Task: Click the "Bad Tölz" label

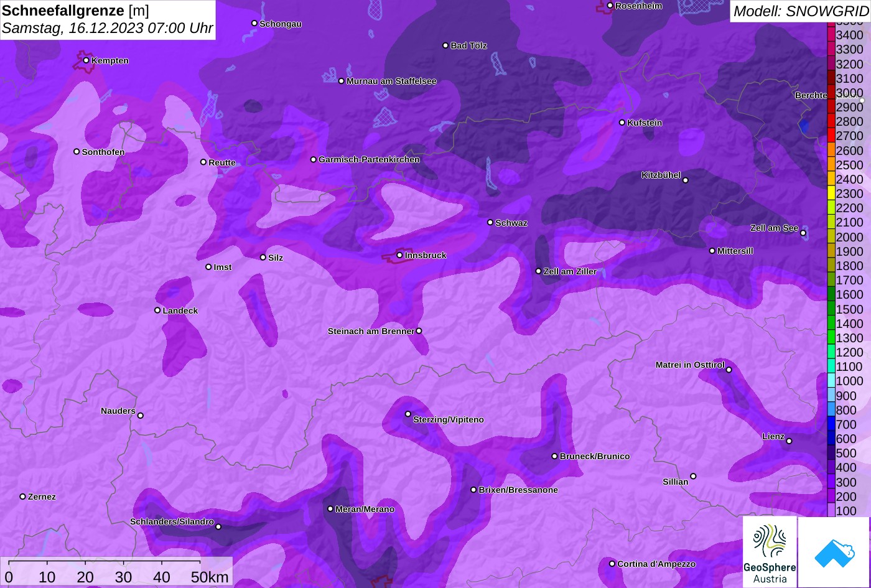Action: point(469,45)
